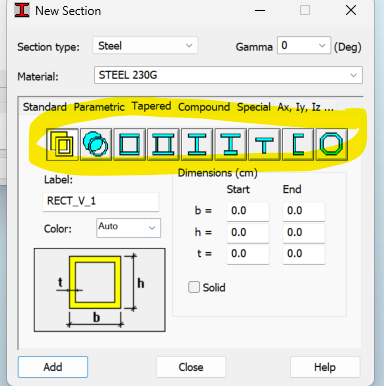Select the round tube tapered section icon
Image resolution: width=384 pixels, height=386 pixels.
tap(96, 144)
